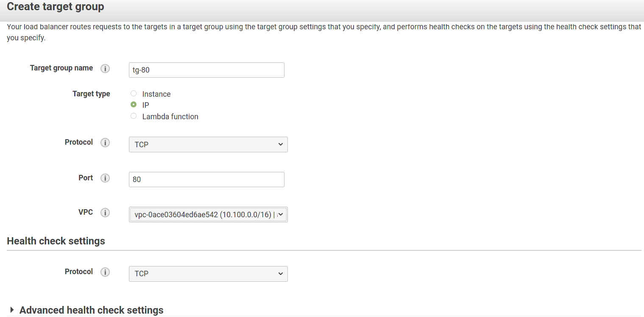The width and height of the screenshot is (644, 317).
Task: Click the Target group name field containing tg-80
Action: (x=206, y=70)
